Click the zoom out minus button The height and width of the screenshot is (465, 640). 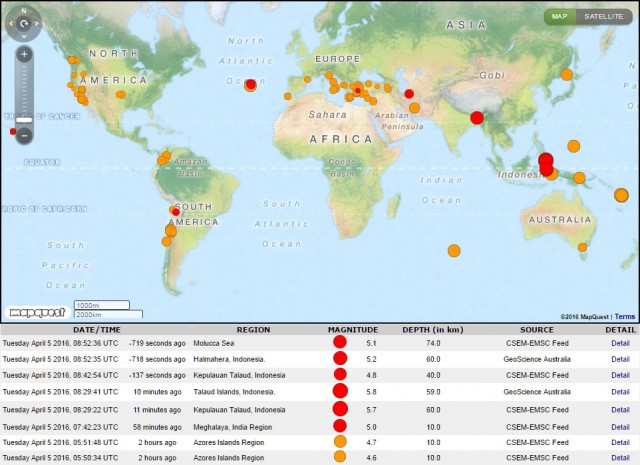click(24, 134)
